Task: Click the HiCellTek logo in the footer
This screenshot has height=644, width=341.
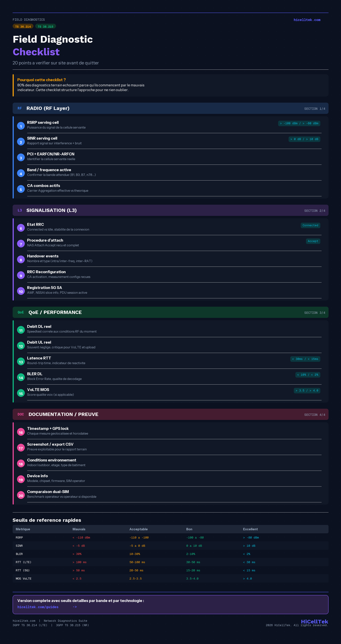Action: (x=315, y=621)
